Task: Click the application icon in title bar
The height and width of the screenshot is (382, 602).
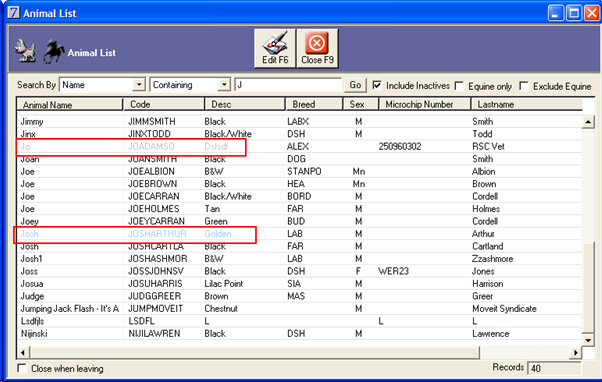Action: pos(13,13)
